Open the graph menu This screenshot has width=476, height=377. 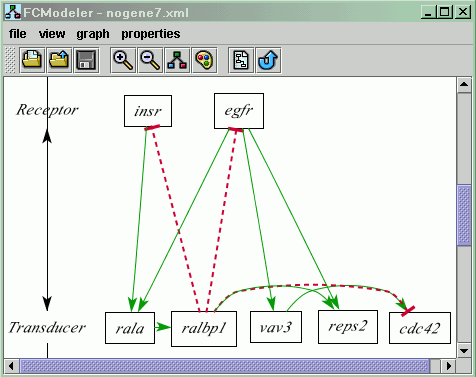coord(93,34)
